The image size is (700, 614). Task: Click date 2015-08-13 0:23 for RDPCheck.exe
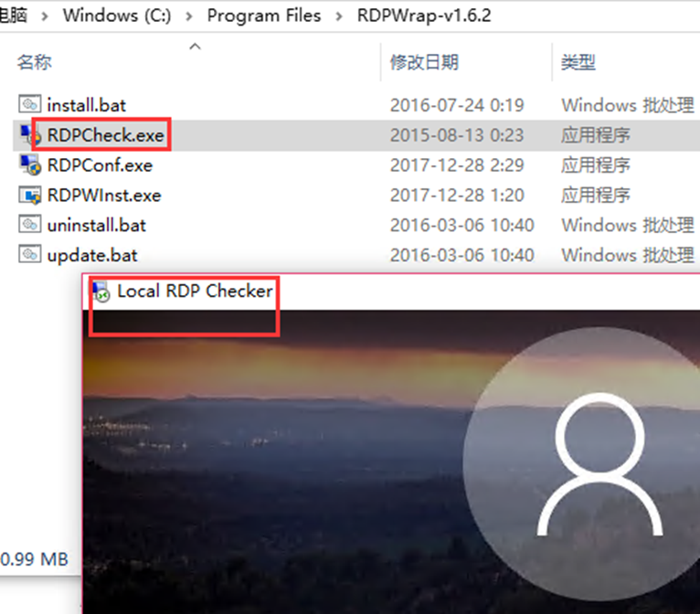(x=457, y=135)
